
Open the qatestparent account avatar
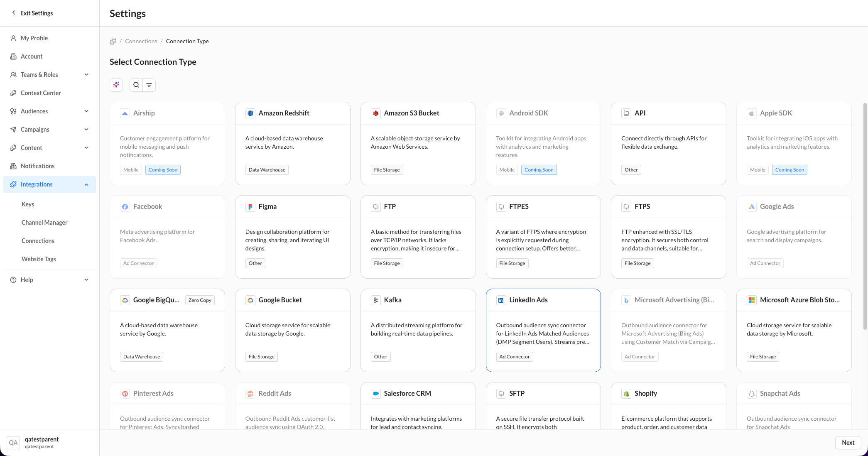tap(13, 443)
